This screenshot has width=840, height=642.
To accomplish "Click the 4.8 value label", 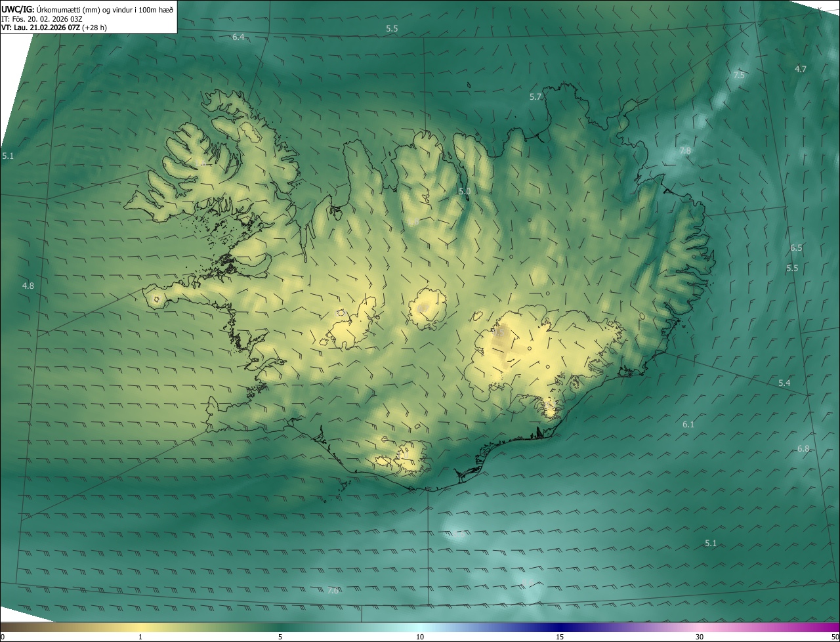I will pos(28,286).
